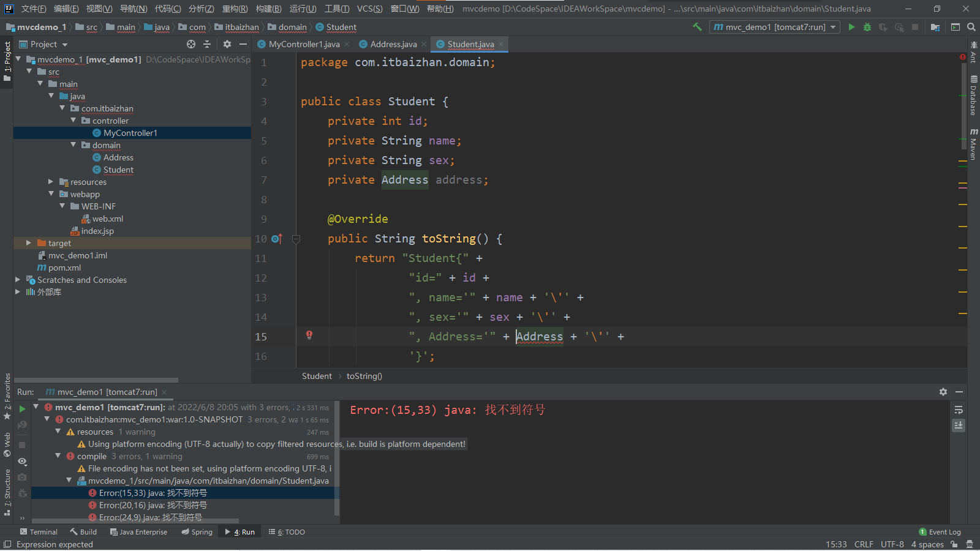
Task: Click the red error indicator above editor scrollbar
Action: [963, 56]
